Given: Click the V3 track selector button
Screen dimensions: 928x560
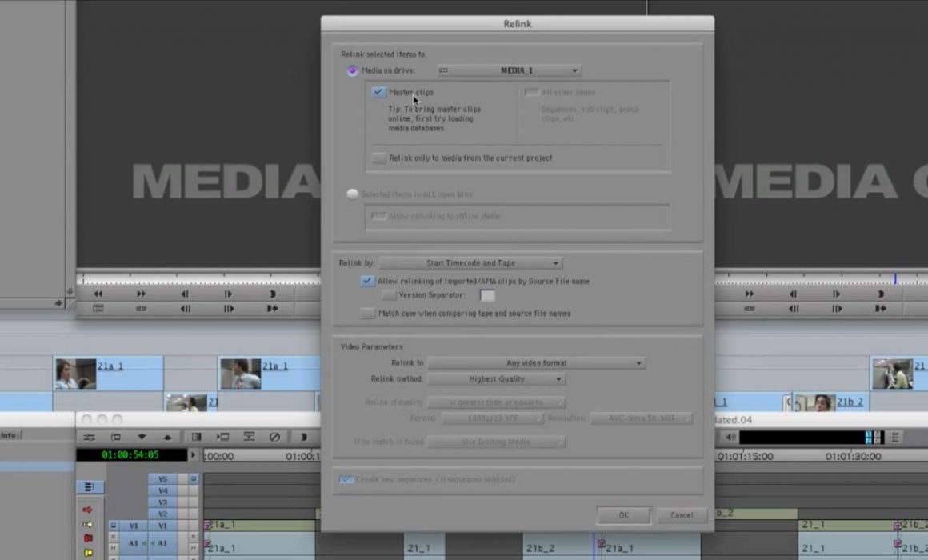Looking at the screenshot, I should [x=162, y=502].
